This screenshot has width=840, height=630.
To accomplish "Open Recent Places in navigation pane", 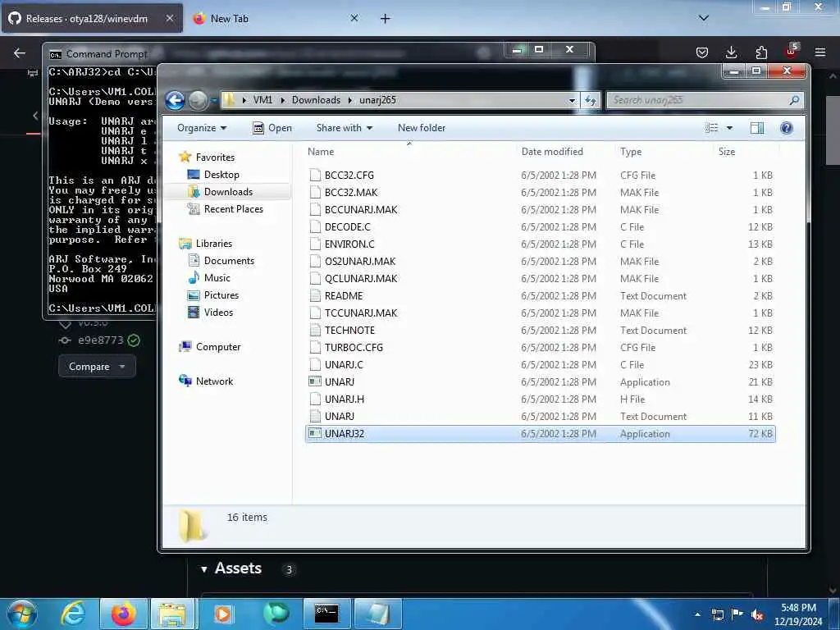I will [233, 209].
